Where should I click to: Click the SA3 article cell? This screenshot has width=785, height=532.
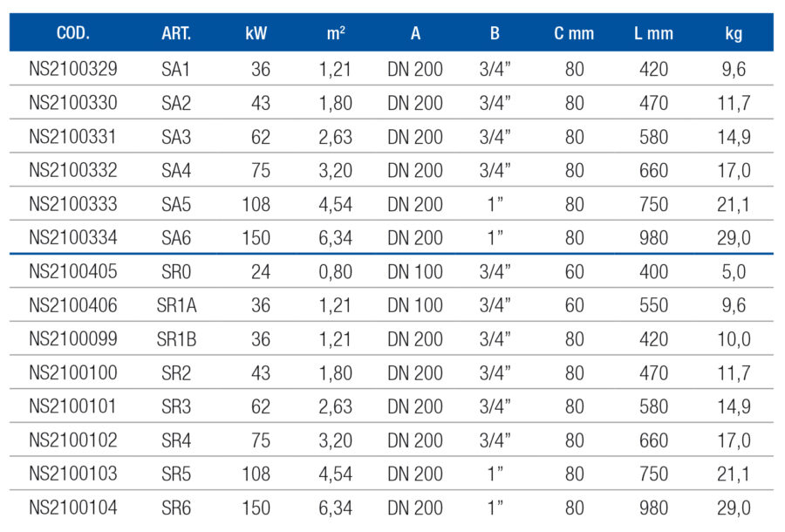click(176, 137)
